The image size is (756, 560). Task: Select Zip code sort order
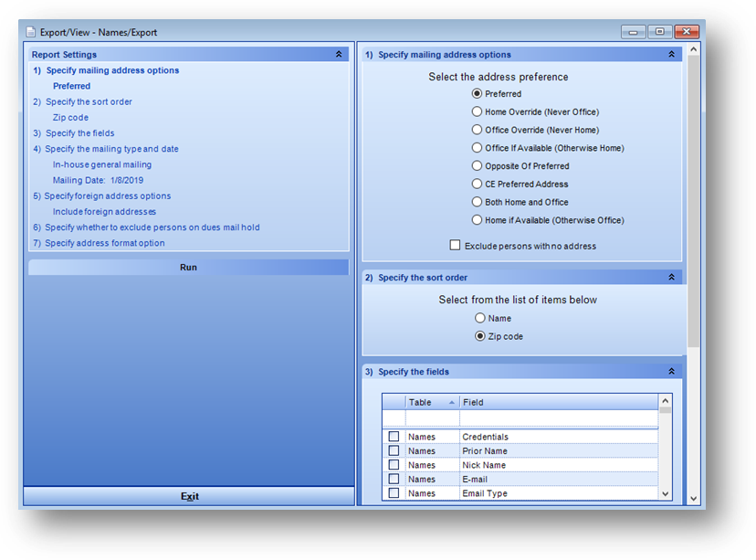(479, 335)
